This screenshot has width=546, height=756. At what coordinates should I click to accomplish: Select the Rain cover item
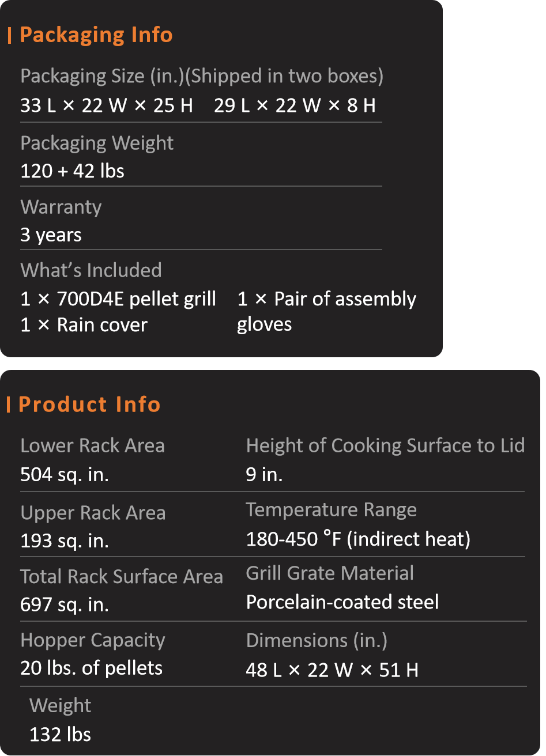tap(84, 325)
